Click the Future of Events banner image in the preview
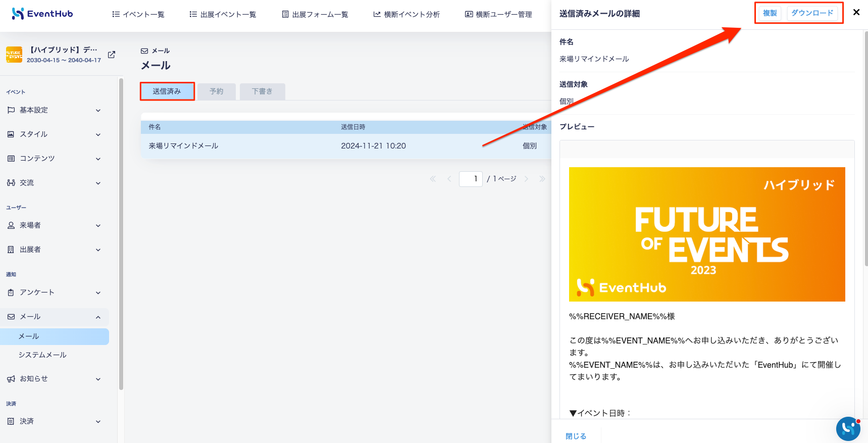The height and width of the screenshot is (443, 868). point(707,234)
